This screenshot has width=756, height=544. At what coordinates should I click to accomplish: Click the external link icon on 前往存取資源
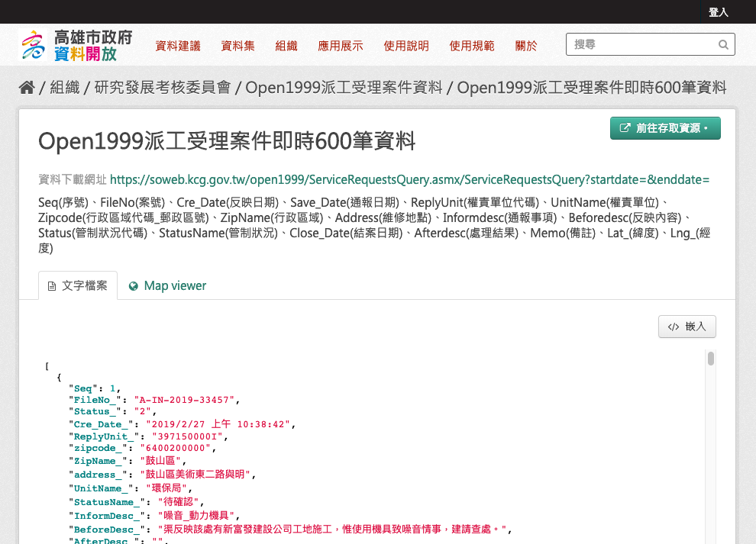(x=625, y=128)
